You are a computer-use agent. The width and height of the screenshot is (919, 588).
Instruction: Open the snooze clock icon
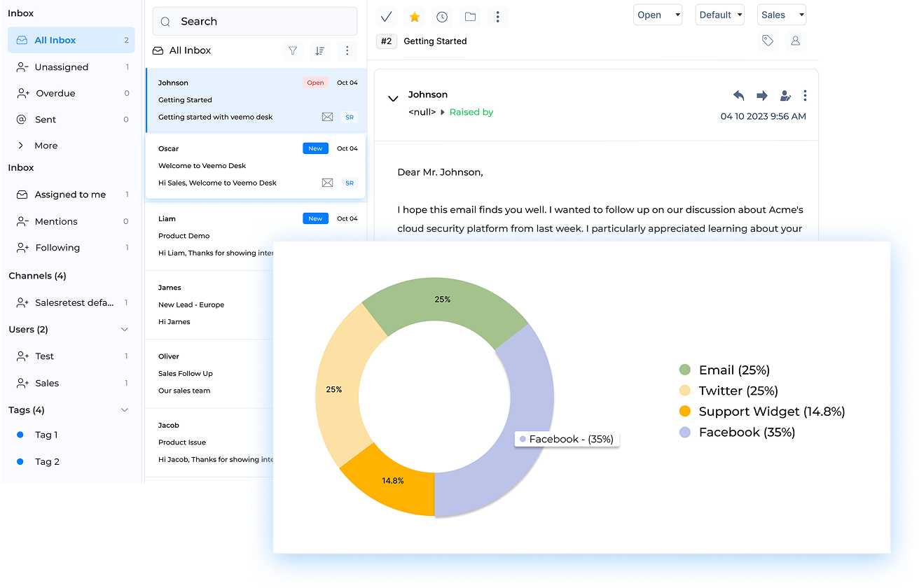442,16
